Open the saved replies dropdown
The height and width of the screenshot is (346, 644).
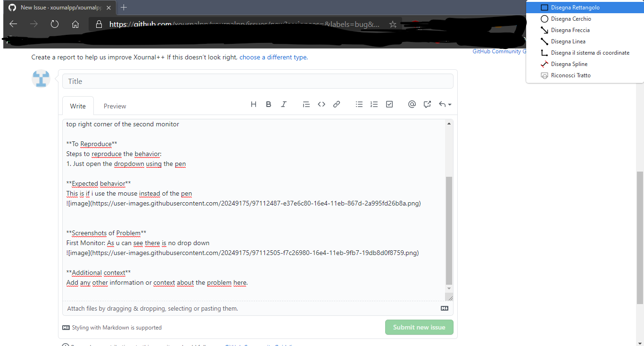tap(444, 104)
